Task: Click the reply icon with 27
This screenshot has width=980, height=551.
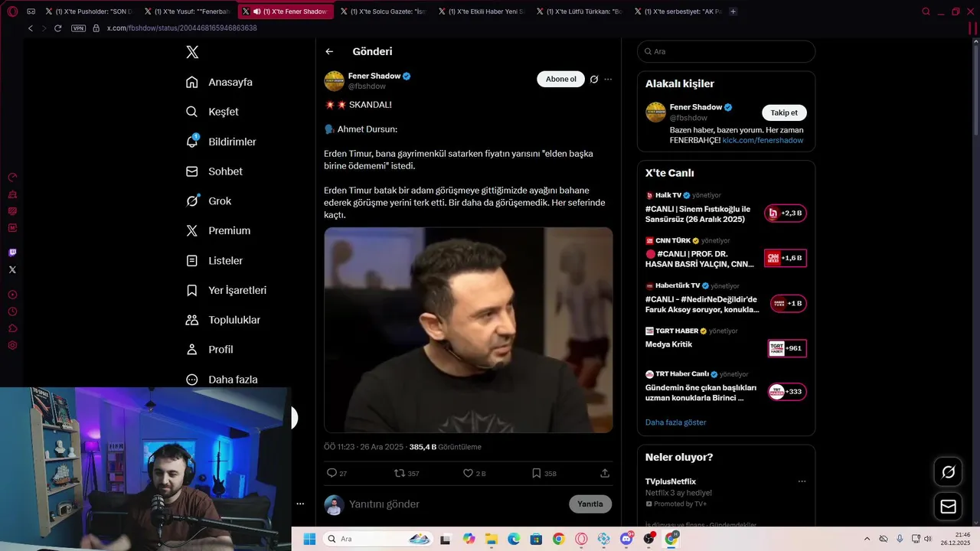Action: (336, 474)
